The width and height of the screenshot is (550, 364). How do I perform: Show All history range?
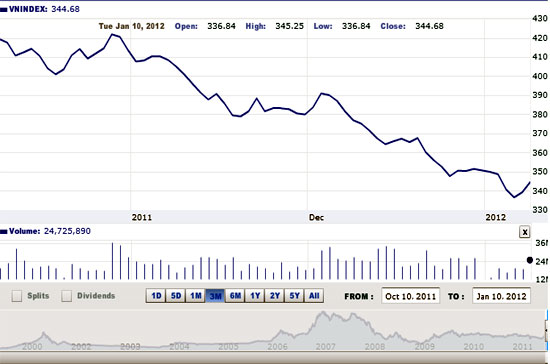coord(314,296)
